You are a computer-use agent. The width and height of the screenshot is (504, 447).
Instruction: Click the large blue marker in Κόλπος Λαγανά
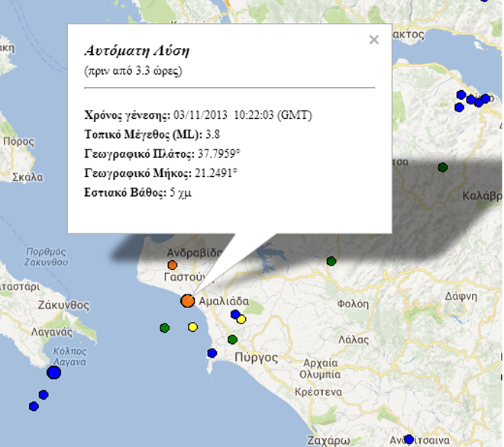pos(53,372)
